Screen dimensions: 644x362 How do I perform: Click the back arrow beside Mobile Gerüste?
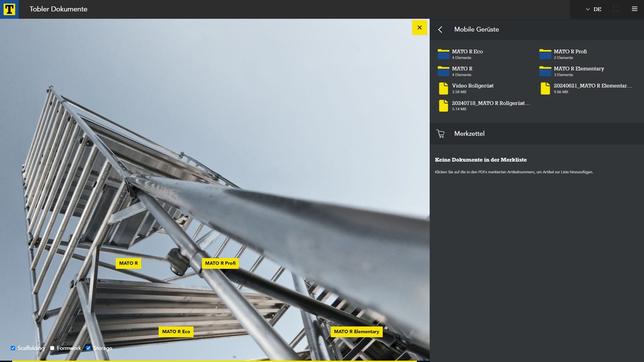[440, 29]
